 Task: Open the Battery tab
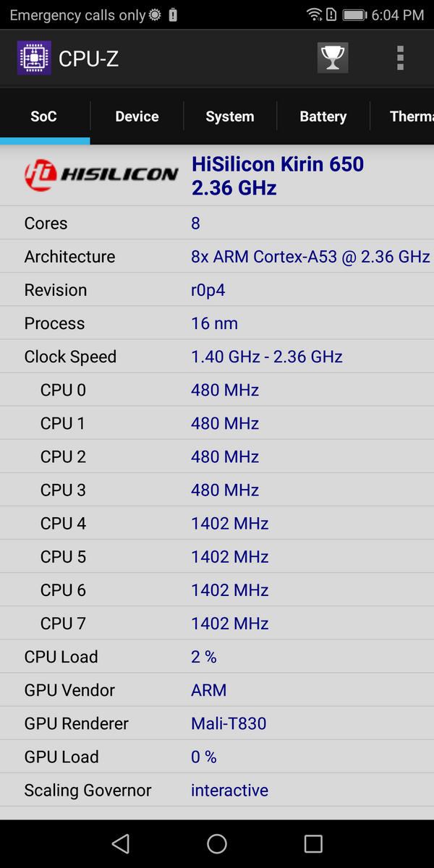point(323,116)
